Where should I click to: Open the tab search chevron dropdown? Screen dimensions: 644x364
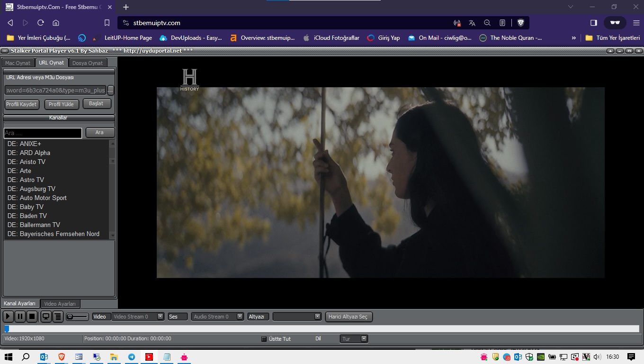tap(571, 7)
